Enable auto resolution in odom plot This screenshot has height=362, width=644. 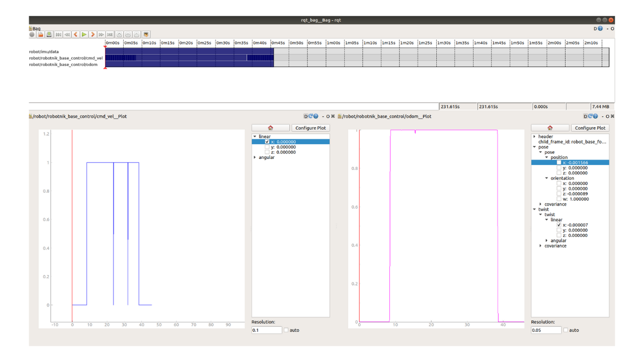566,330
